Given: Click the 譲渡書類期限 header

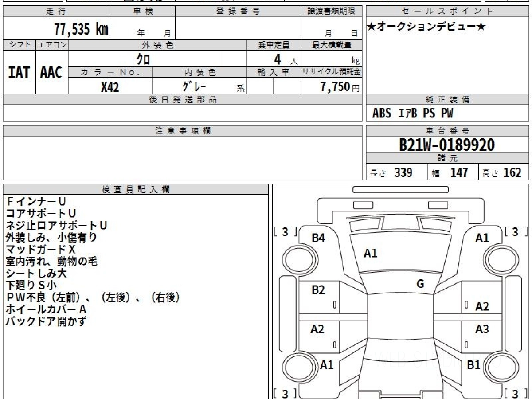Looking at the screenshot, I should (x=331, y=12).
